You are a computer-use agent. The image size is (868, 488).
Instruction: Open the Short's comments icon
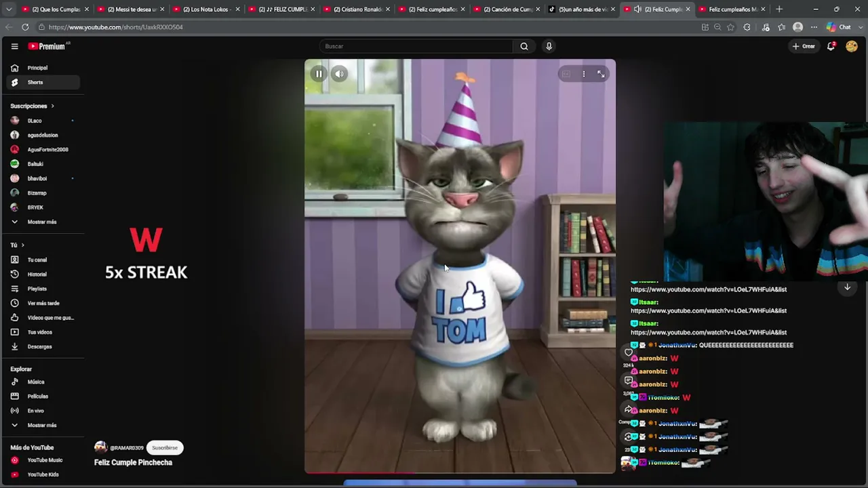629,381
